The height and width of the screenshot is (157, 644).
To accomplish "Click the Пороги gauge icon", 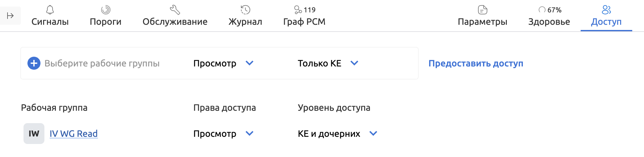I will pyautogui.click(x=105, y=10).
